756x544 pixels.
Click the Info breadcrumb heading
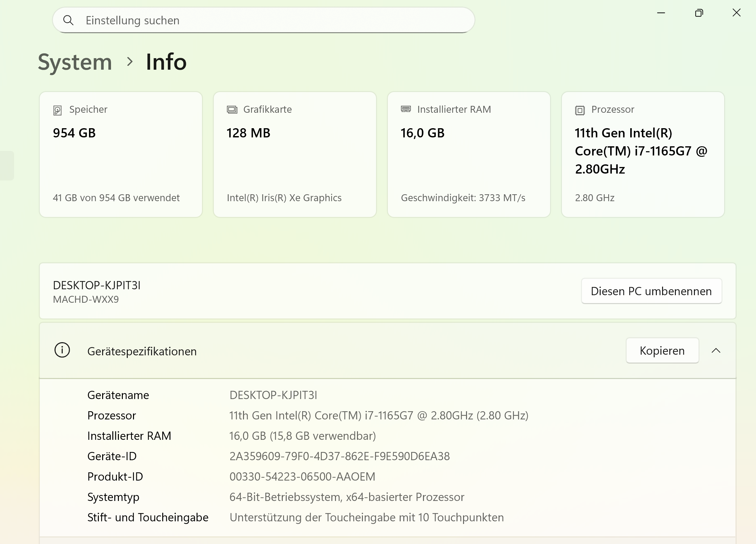166,62
